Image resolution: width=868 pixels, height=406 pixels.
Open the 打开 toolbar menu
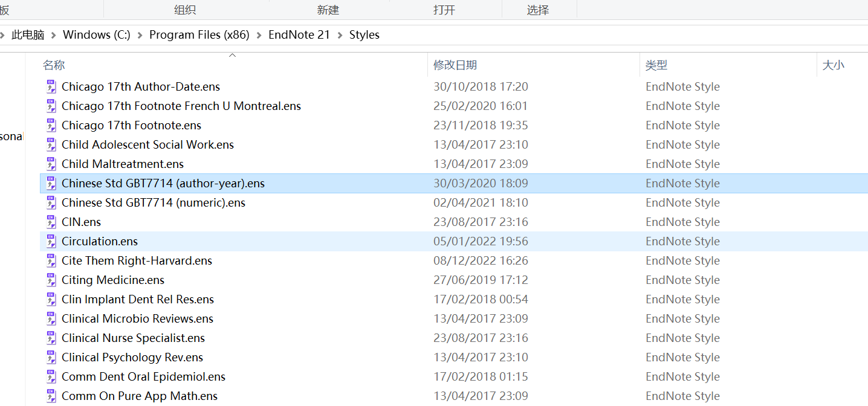(445, 10)
